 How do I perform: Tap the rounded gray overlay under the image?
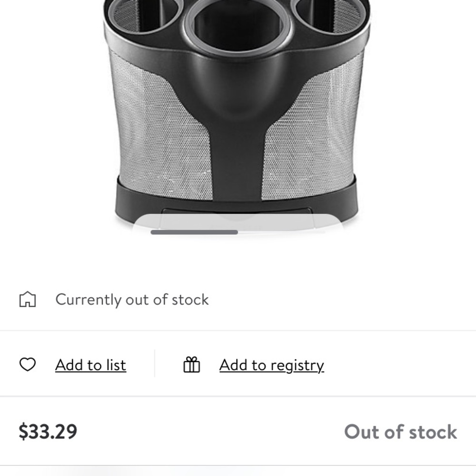pos(238,224)
